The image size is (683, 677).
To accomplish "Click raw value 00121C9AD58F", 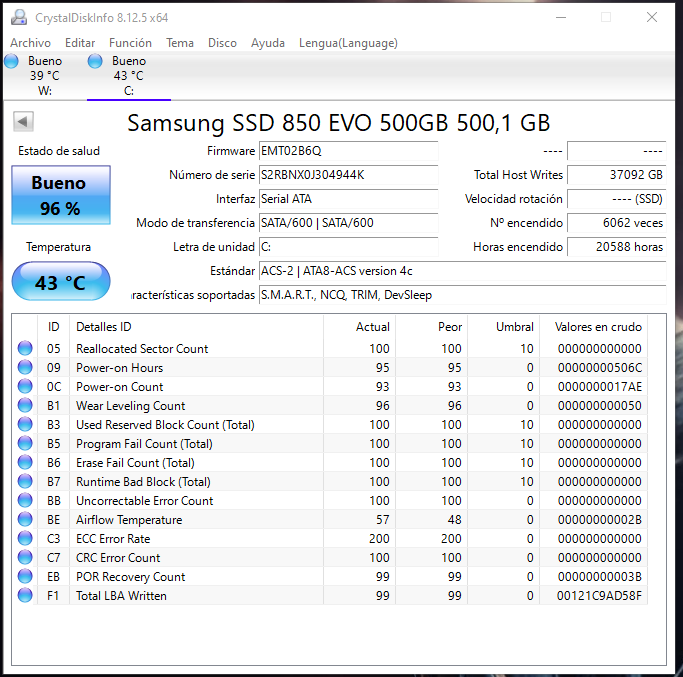I will [x=599, y=596].
